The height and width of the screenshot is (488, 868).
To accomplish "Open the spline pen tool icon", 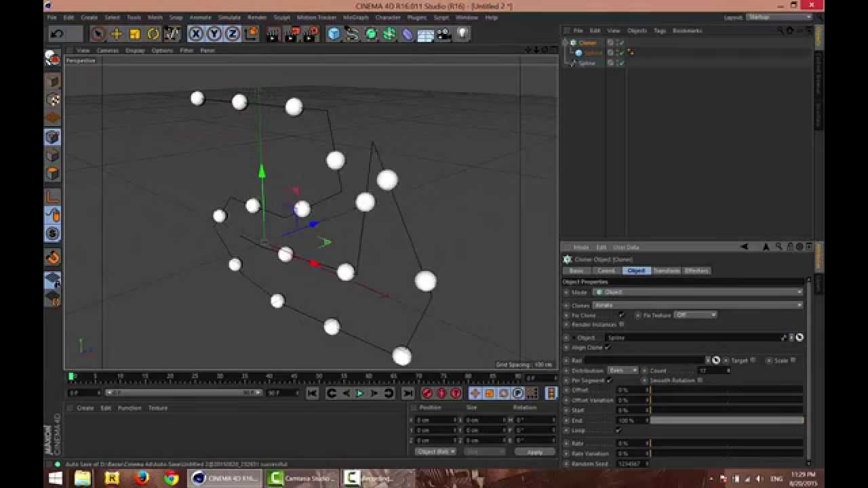I will [x=353, y=33].
